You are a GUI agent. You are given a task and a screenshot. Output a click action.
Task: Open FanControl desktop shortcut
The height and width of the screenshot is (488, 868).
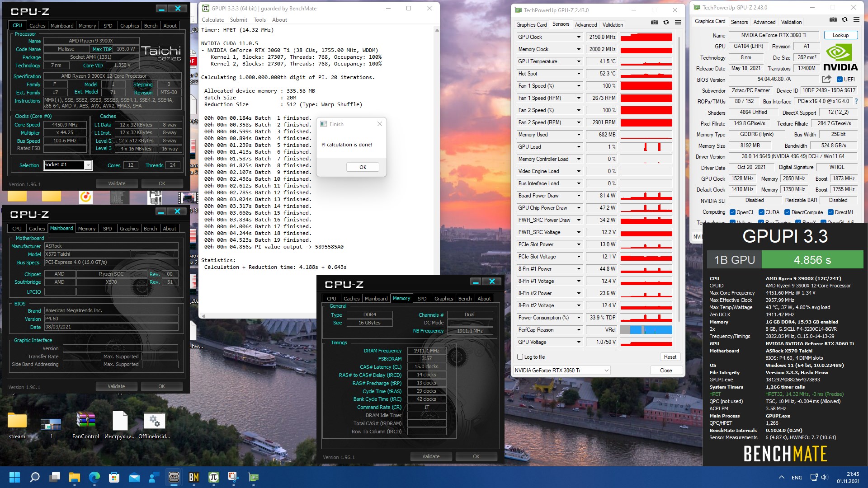point(85,425)
